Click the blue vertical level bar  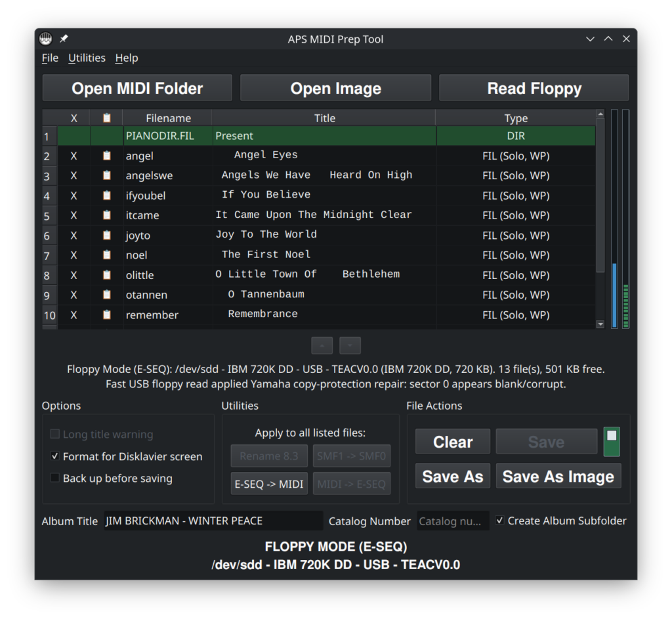pos(614,295)
